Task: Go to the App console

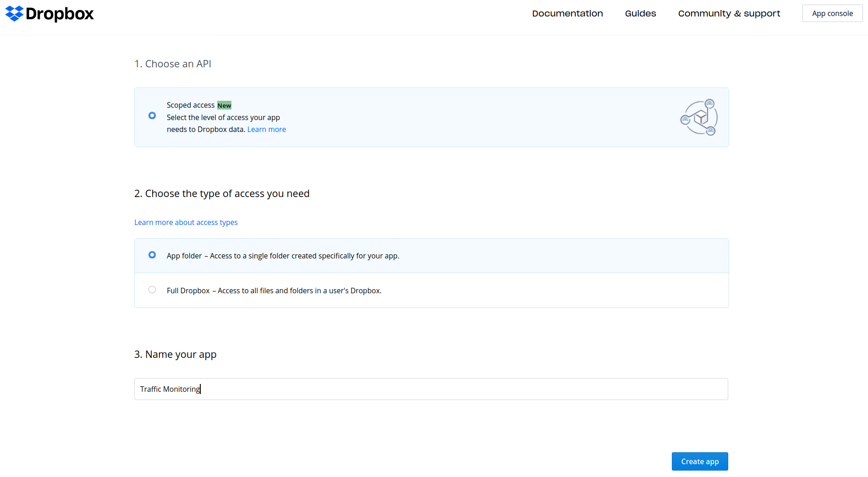Action: point(832,13)
